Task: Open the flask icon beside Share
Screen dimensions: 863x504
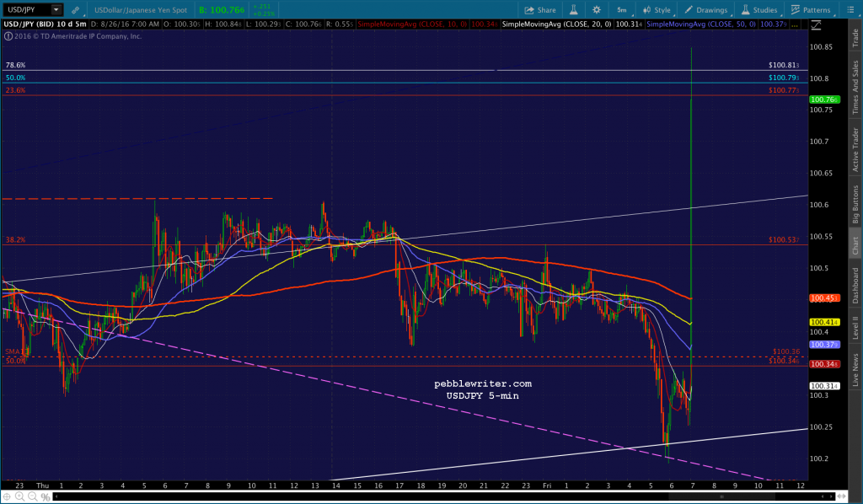Action: (573, 10)
